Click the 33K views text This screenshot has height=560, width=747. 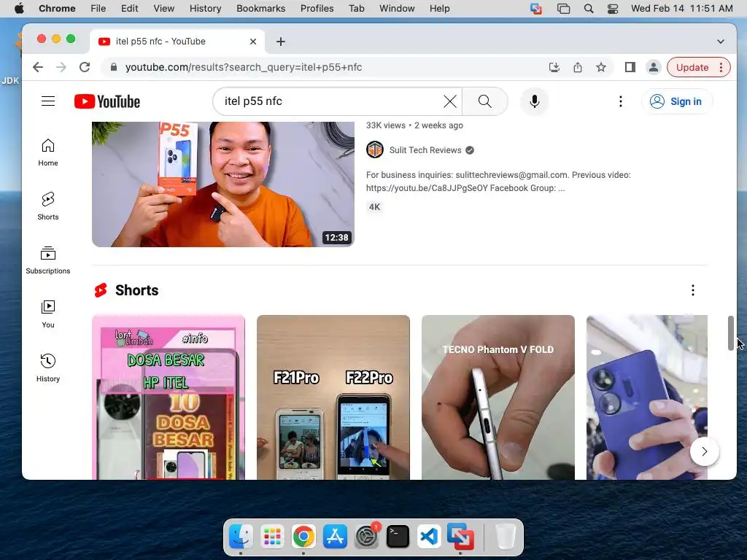pyautogui.click(x=385, y=125)
